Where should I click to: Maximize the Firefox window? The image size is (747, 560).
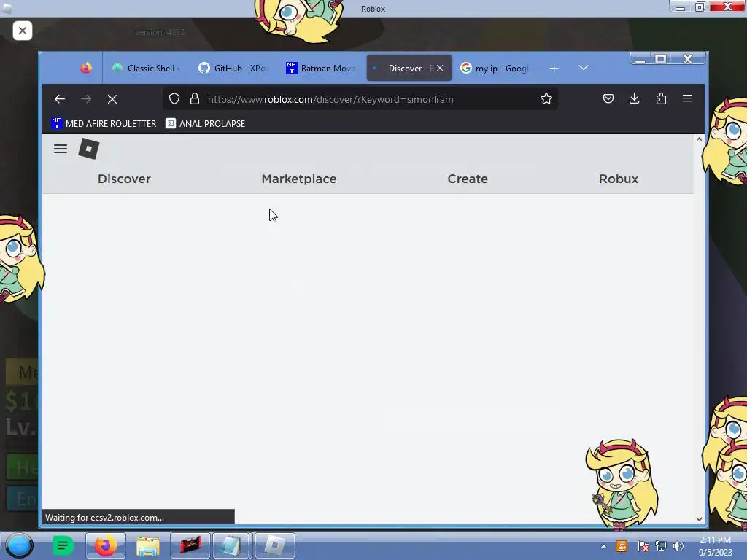pos(661,59)
